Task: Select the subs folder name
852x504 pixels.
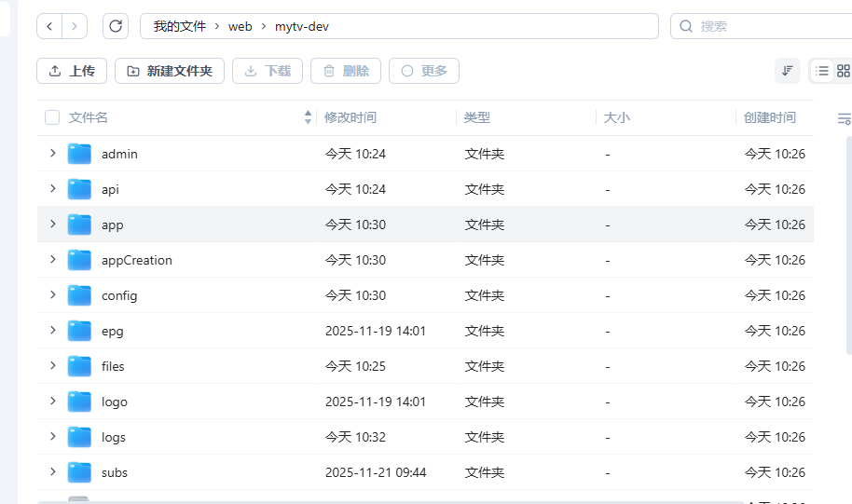Action: coord(115,472)
